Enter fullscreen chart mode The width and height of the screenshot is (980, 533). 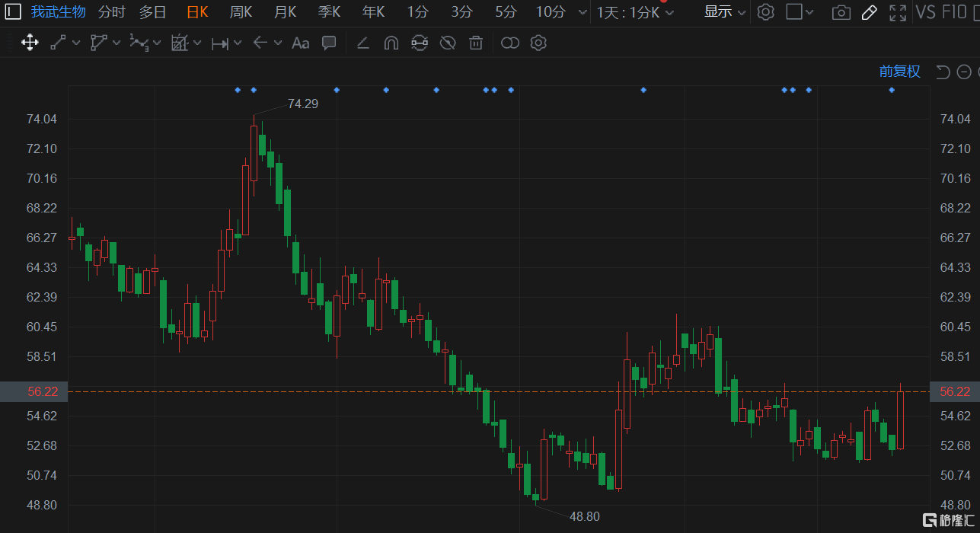[898, 12]
